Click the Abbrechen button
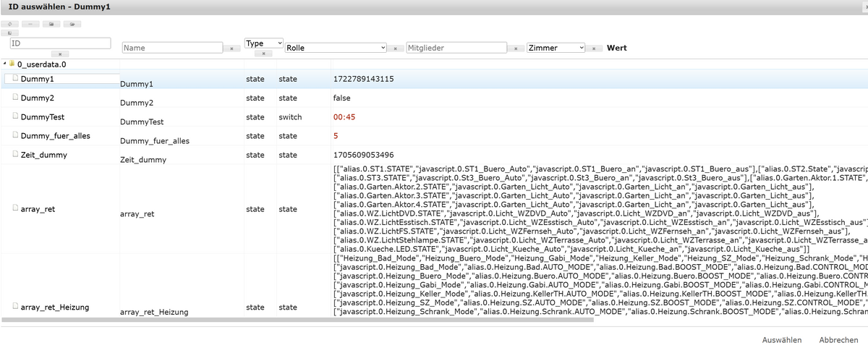868x348 pixels. pyautogui.click(x=838, y=339)
